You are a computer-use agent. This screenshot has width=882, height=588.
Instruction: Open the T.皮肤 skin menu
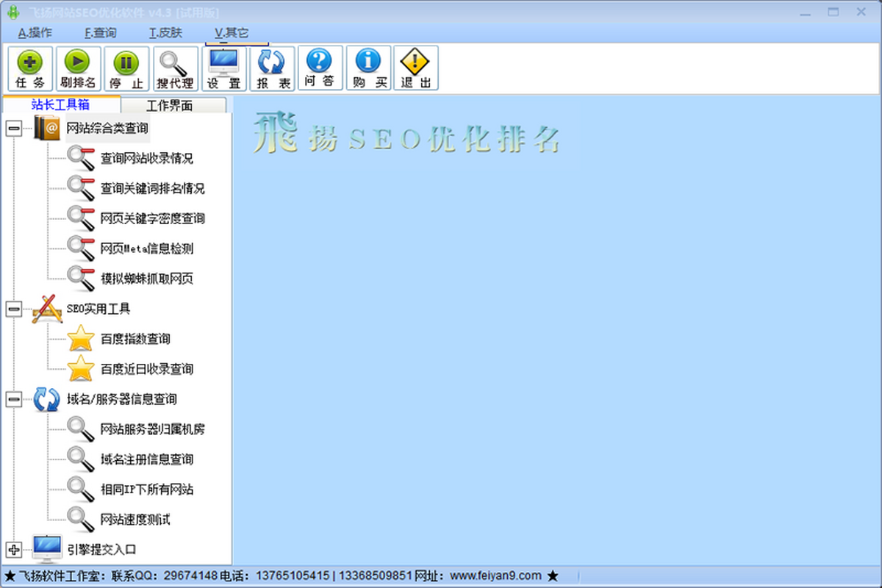(165, 32)
